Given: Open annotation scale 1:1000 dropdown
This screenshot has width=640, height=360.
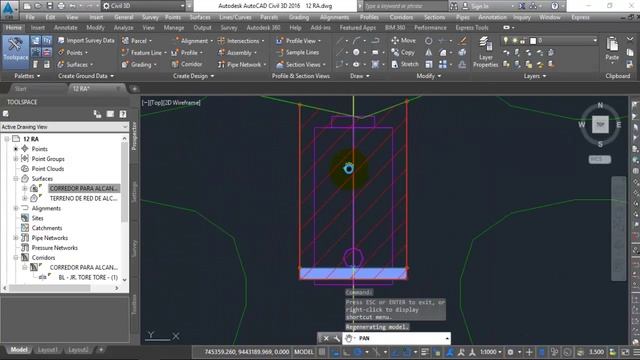Looking at the screenshot, I should pos(490,352).
